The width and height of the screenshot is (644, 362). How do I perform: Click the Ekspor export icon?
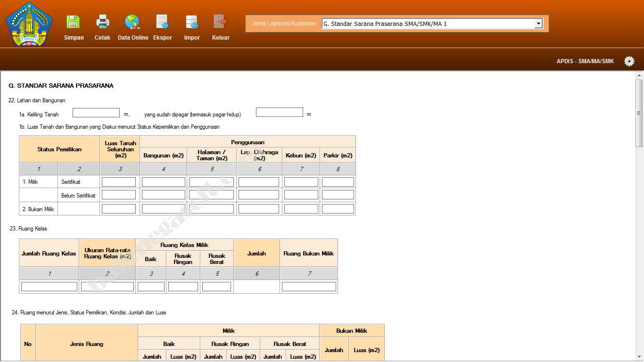coord(162,22)
